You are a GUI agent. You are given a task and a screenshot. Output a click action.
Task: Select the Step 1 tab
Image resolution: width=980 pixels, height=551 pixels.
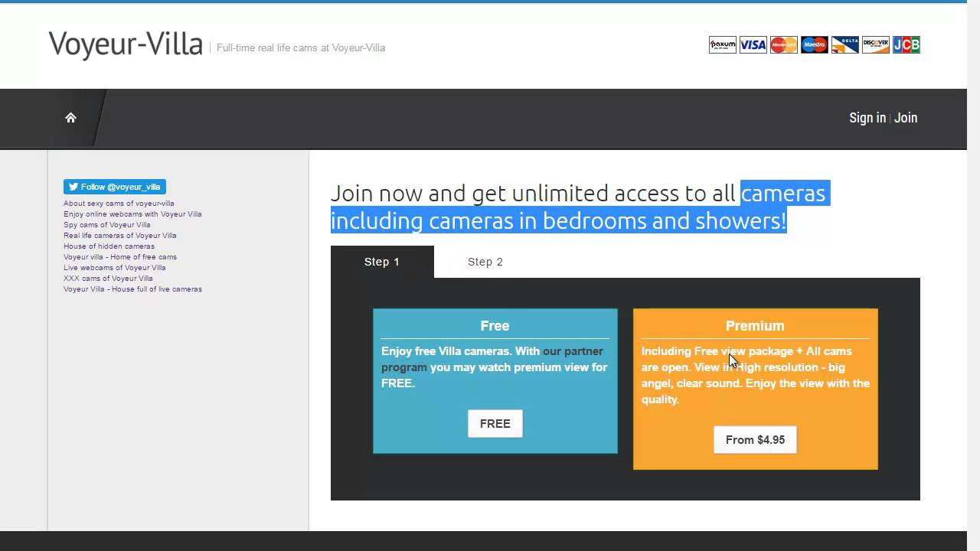(382, 262)
